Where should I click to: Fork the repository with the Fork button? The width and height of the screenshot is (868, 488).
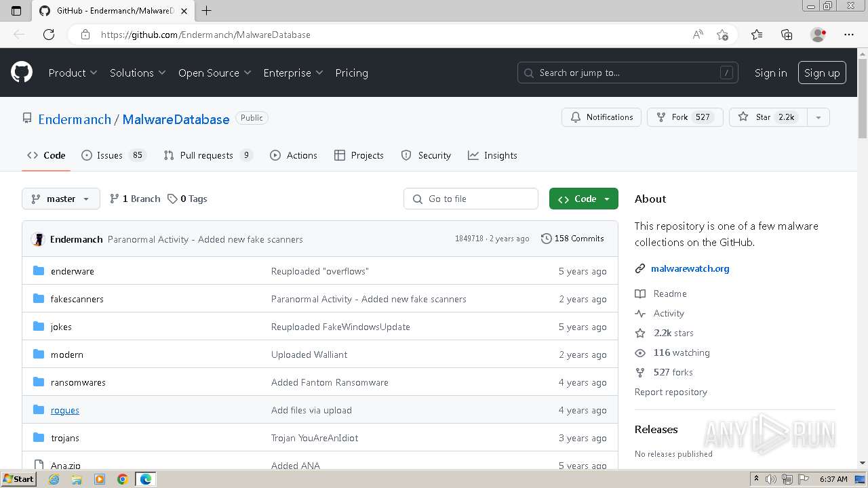(x=685, y=117)
